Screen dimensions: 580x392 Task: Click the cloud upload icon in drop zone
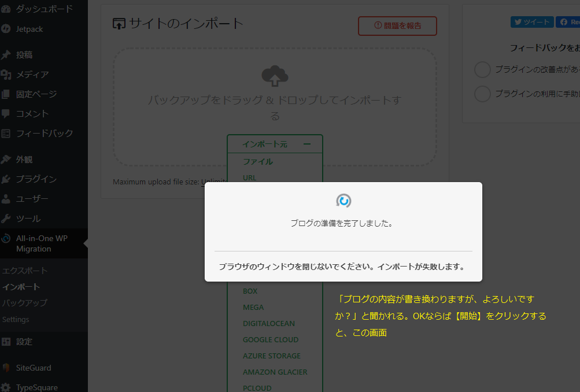pos(275,76)
